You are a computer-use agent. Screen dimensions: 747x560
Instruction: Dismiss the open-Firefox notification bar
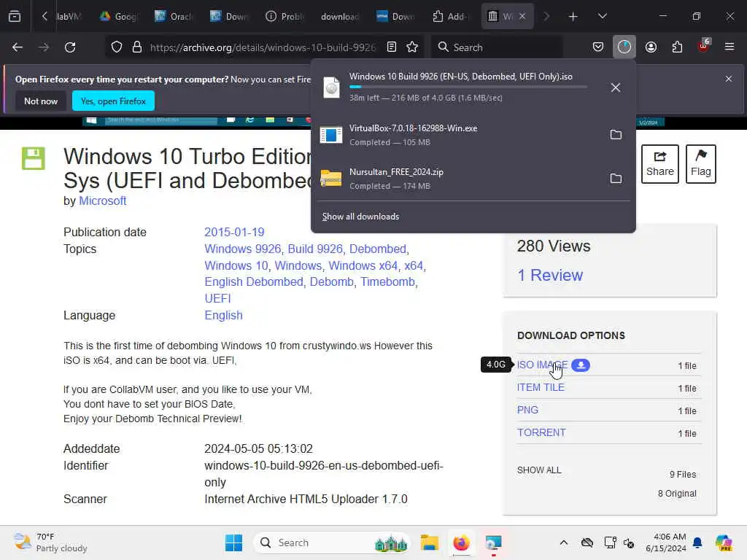[x=729, y=79]
